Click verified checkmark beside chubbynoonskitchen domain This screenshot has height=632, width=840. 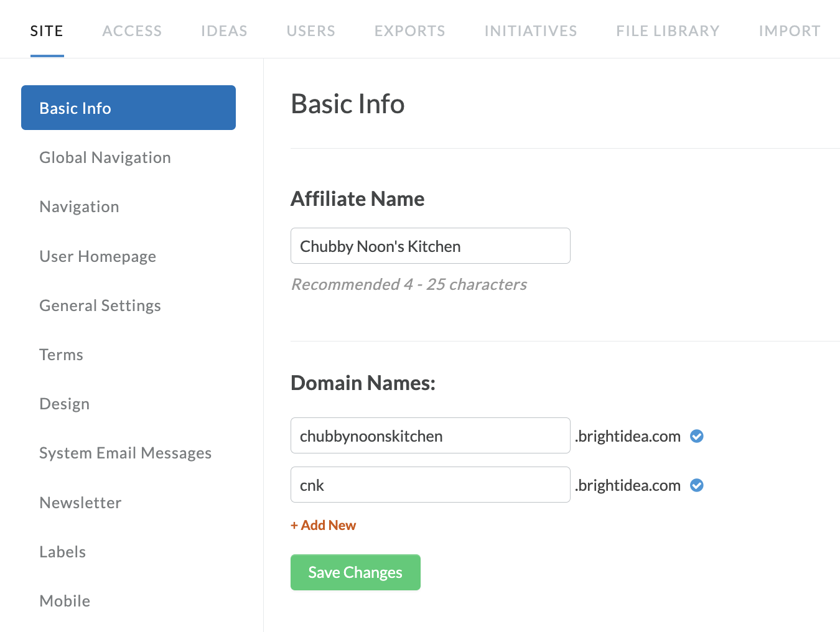[x=697, y=436]
